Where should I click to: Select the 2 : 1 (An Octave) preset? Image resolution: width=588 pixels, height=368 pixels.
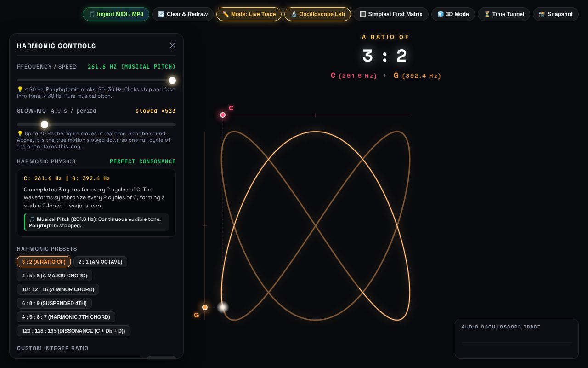click(x=100, y=262)
